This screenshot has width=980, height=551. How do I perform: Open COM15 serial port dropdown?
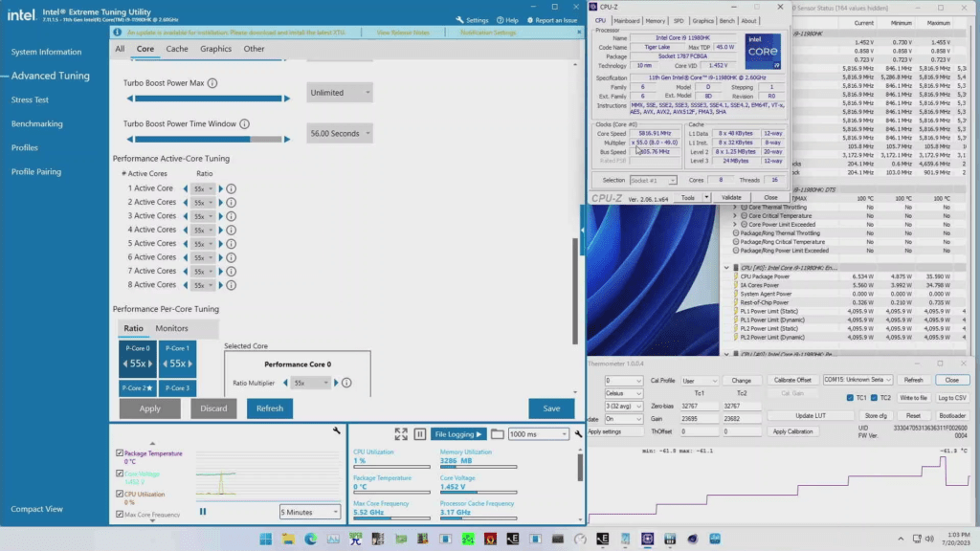click(857, 380)
